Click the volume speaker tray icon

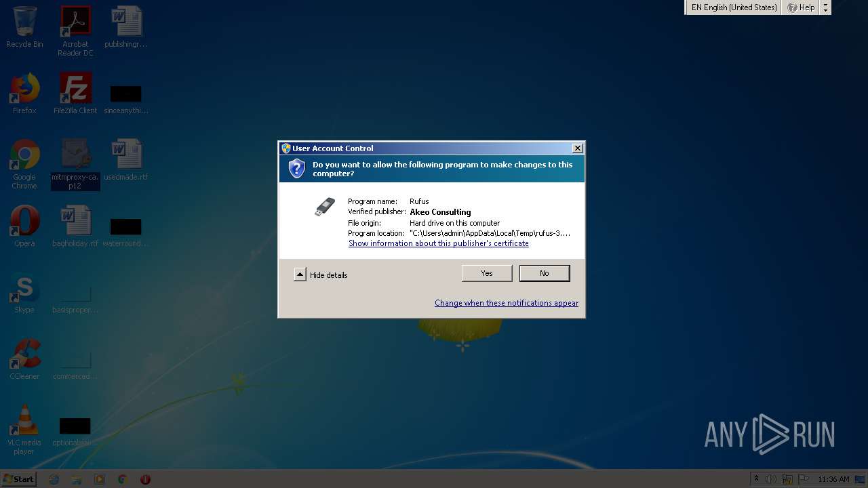click(771, 479)
